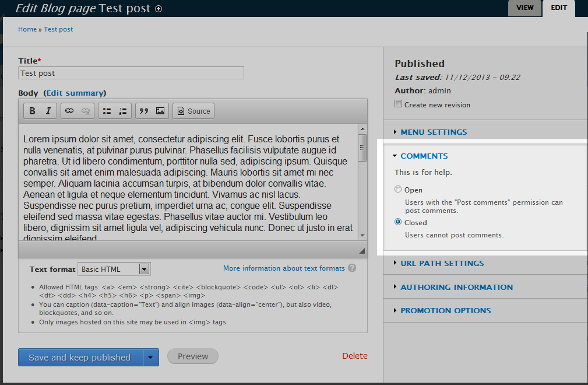Collapse the Comments section
The width and height of the screenshot is (588, 385).
point(424,156)
